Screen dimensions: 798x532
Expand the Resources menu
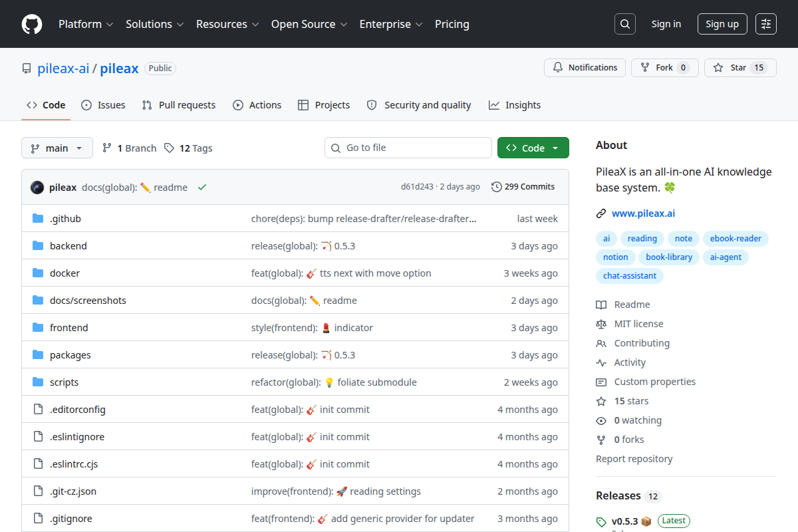(227, 24)
